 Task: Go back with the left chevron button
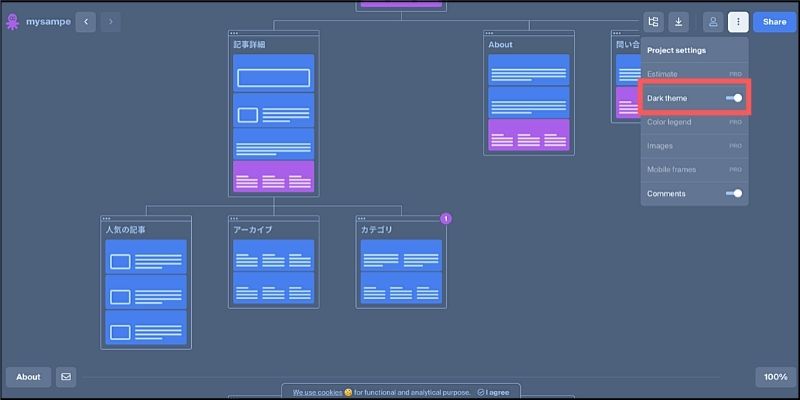[x=86, y=22]
